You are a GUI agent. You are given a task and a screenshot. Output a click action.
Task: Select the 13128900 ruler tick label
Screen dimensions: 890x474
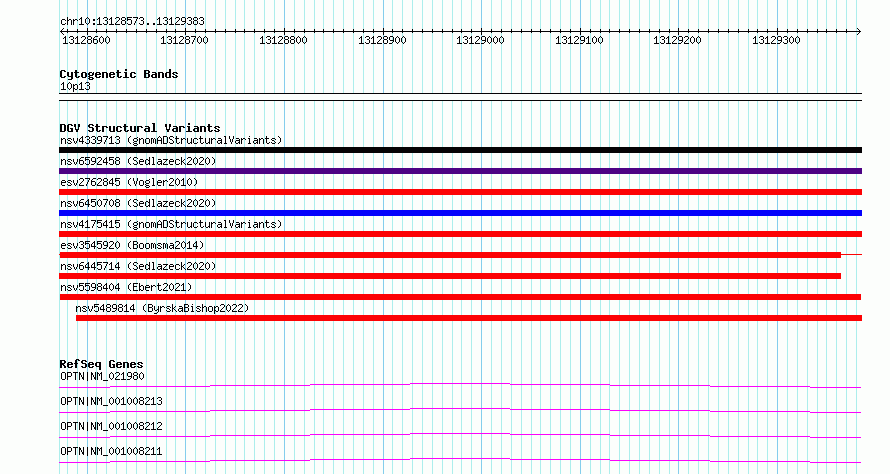(382, 40)
